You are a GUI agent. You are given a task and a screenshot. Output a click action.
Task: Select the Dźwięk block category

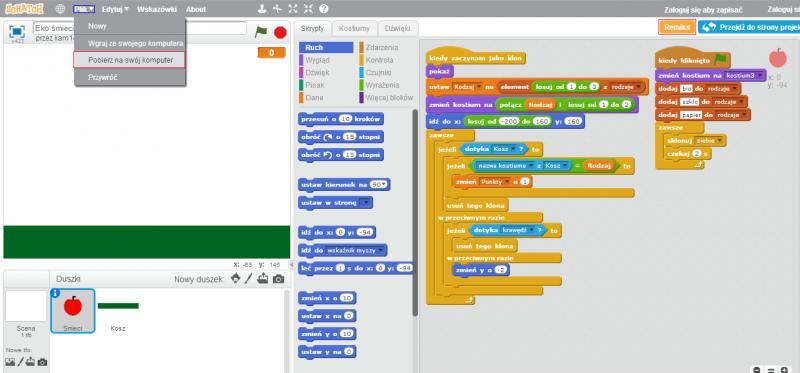tap(326, 72)
